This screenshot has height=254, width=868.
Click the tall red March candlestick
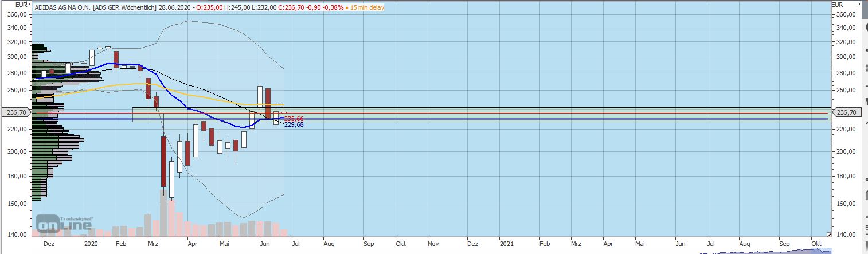tap(163, 162)
